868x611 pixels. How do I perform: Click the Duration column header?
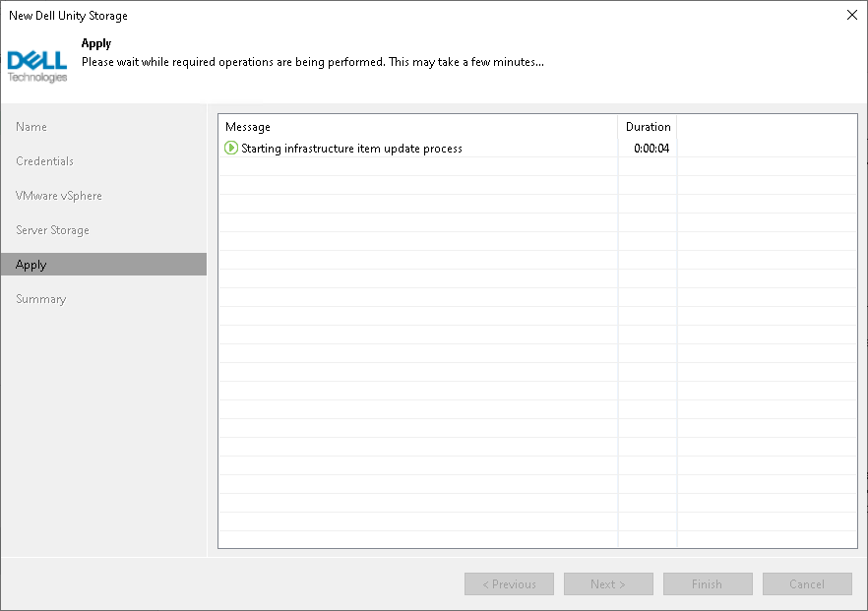pos(648,127)
